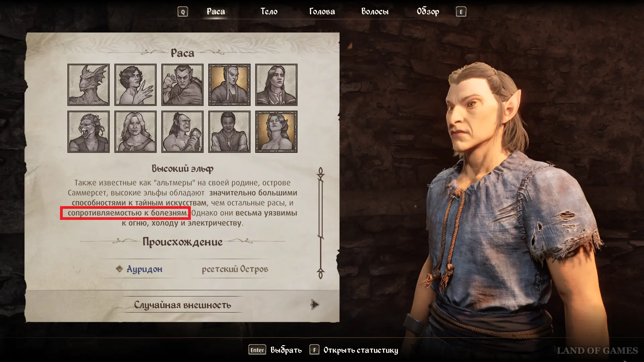Open the Голова tab

322,12
